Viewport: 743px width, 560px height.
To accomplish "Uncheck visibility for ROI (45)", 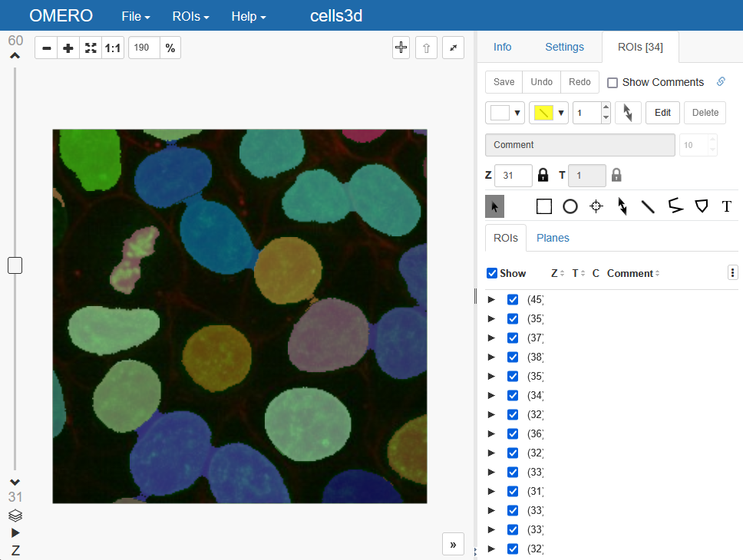I will click(x=513, y=299).
